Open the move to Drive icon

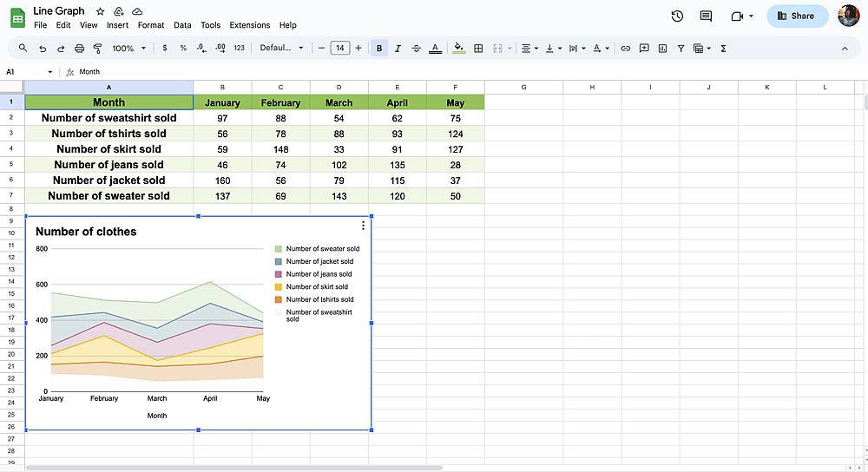tap(118, 11)
